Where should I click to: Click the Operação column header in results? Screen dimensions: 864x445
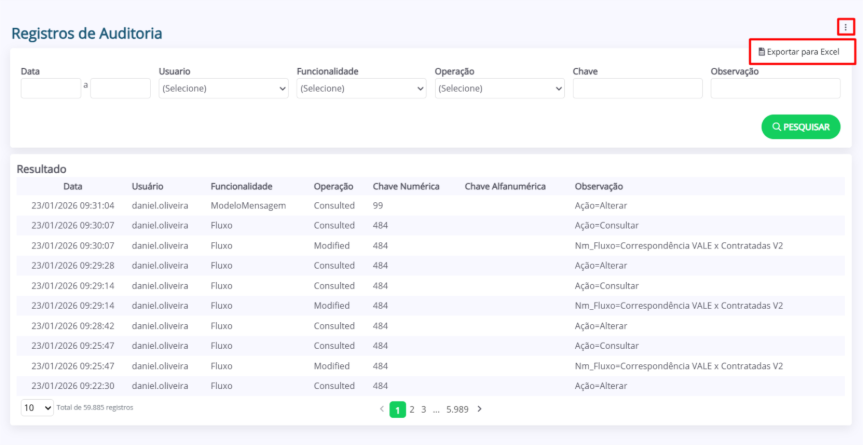point(333,186)
